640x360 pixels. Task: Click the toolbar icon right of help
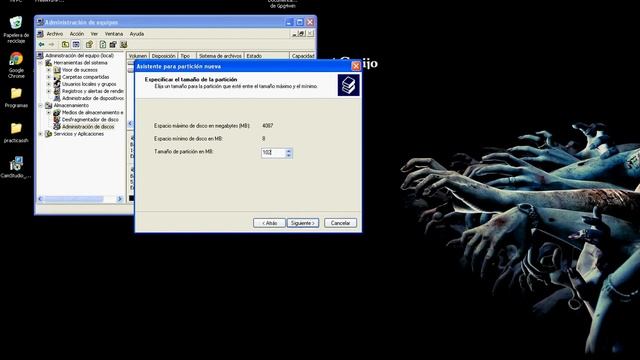(113, 44)
